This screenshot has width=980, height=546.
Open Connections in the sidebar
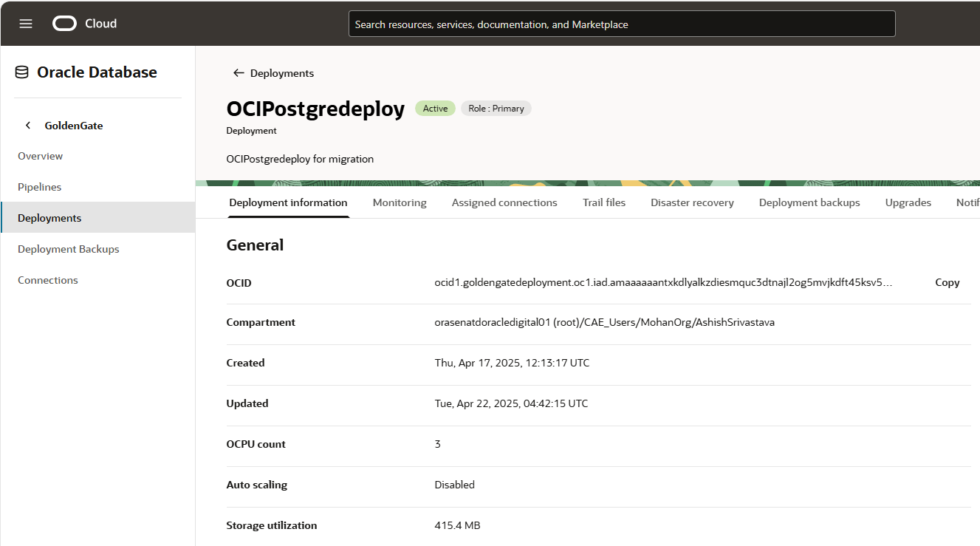click(x=48, y=280)
